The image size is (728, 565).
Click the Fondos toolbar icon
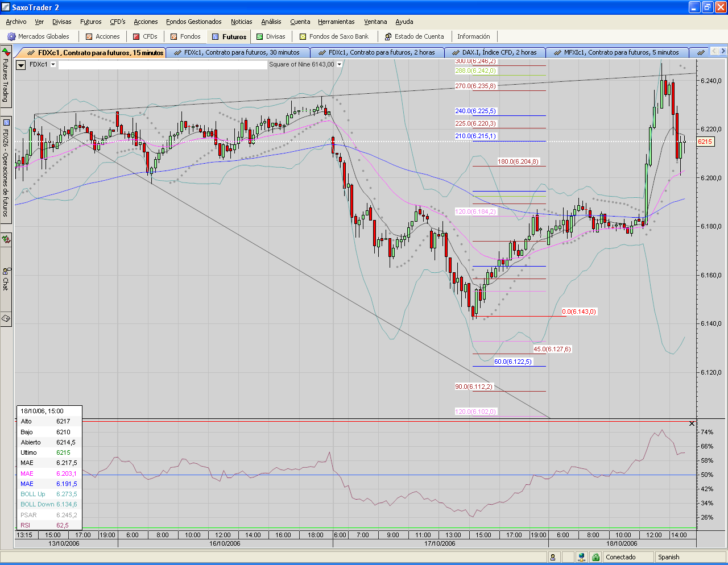point(174,36)
